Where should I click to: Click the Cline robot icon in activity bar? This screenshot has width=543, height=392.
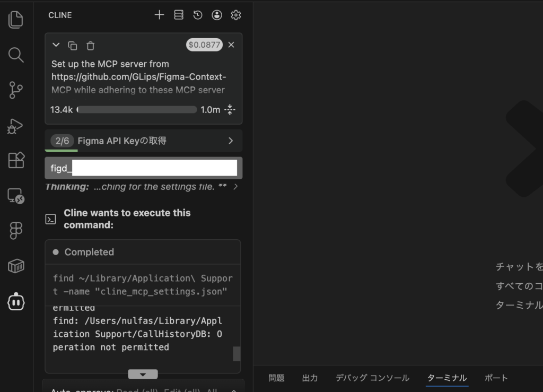(x=16, y=301)
